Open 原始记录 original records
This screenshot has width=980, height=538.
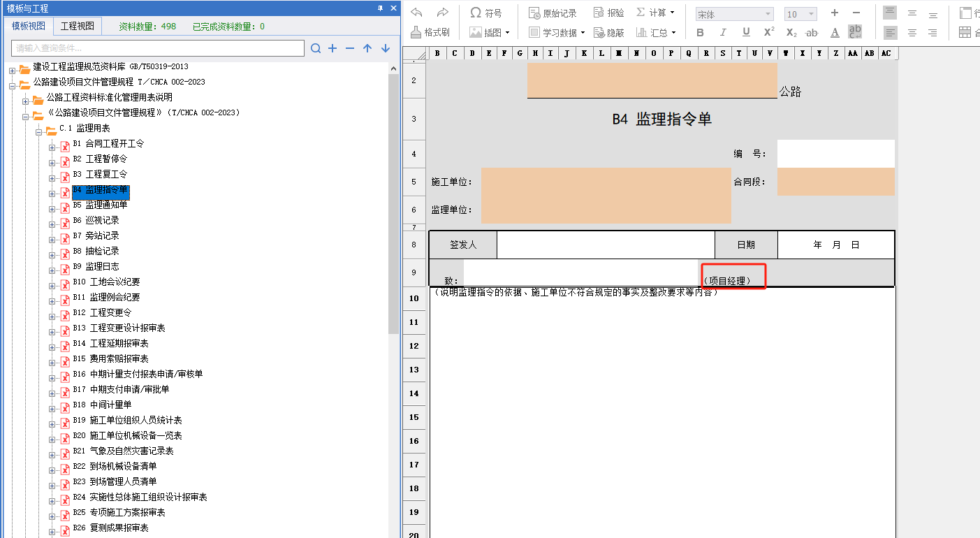pyautogui.click(x=553, y=13)
